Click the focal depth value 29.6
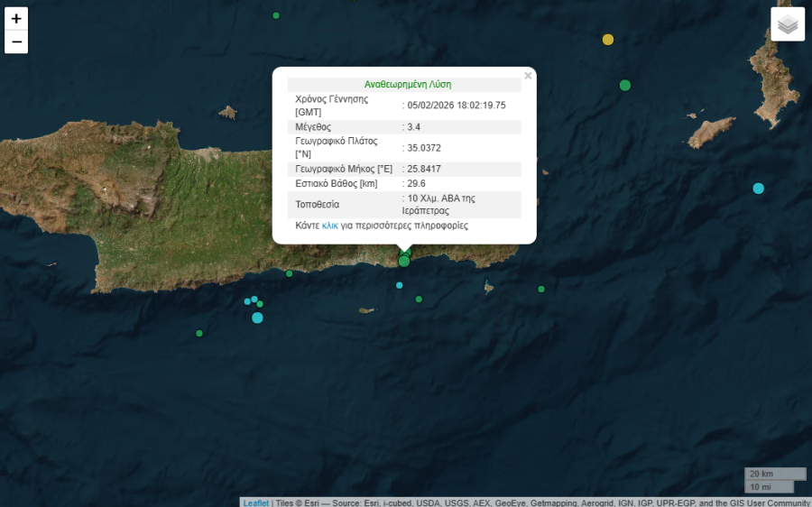The height and width of the screenshot is (507, 812). [416, 183]
